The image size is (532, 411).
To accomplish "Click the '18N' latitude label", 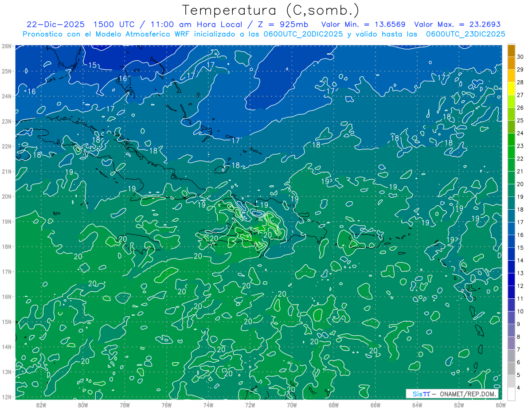I will 6,247.
